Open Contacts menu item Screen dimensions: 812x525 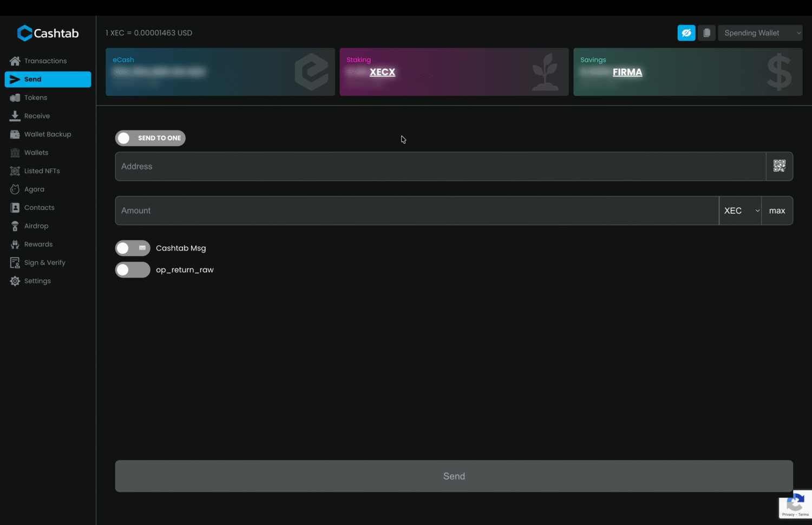39,208
